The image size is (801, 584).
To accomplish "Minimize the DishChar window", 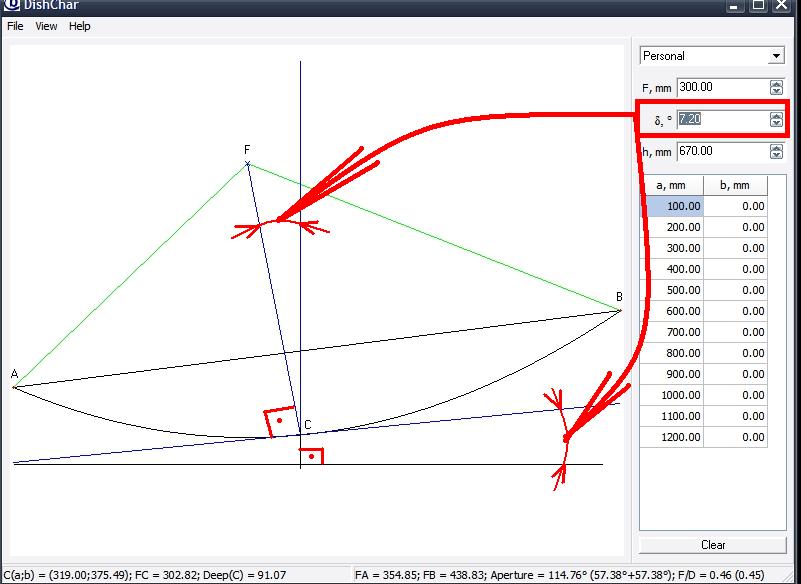I will coord(736,5).
